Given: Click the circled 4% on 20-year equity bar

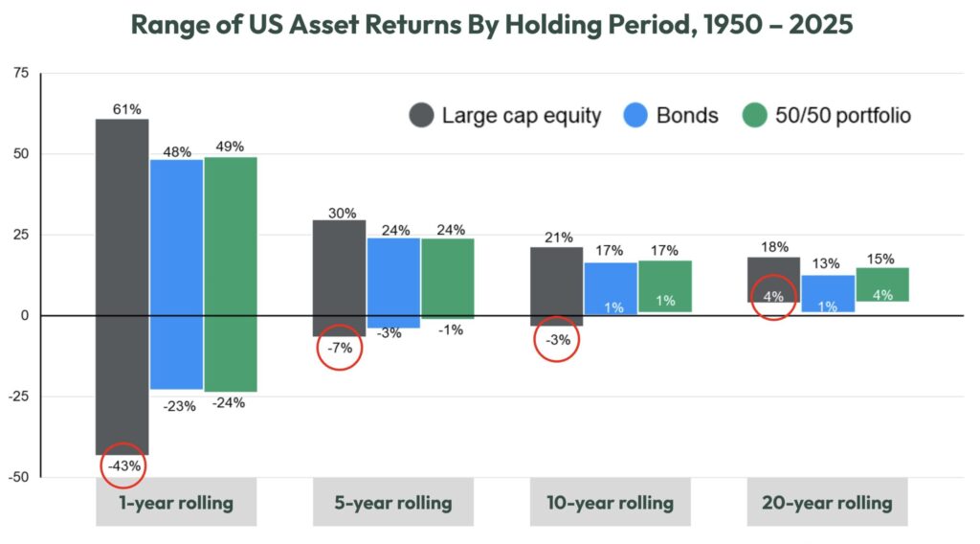Looking at the screenshot, I should click(x=773, y=297).
